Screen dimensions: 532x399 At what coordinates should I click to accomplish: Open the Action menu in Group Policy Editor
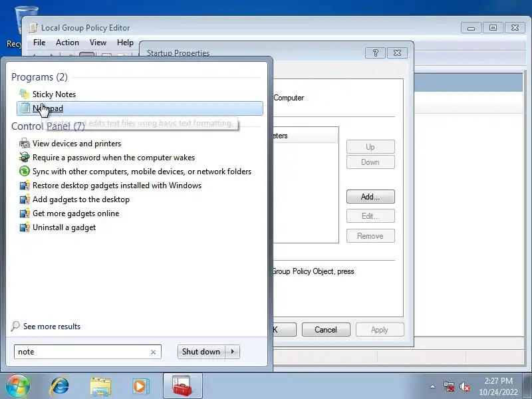68,43
